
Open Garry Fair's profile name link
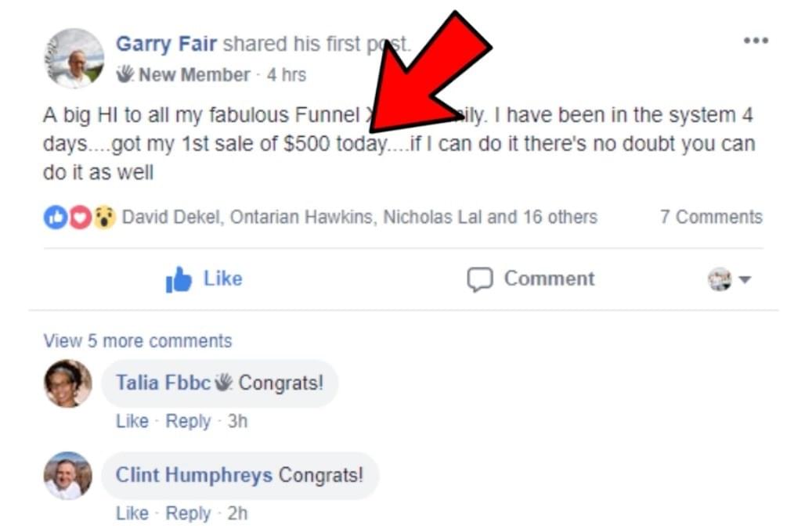point(166,44)
